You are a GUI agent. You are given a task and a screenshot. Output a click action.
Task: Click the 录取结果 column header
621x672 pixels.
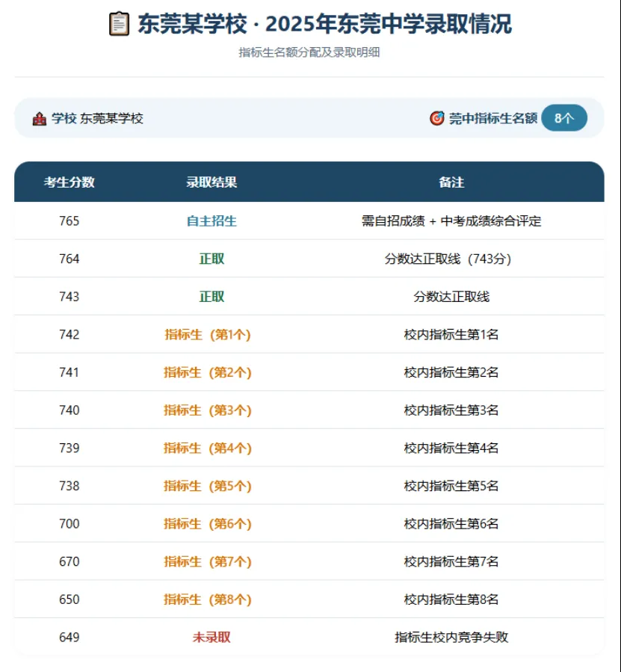pyautogui.click(x=211, y=182)
